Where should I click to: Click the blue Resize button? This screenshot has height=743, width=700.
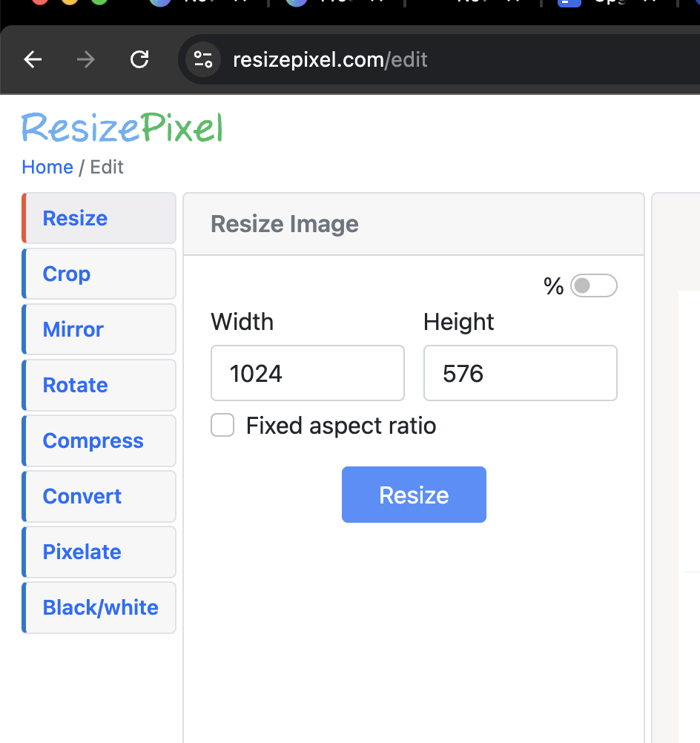tap(414, 495)
